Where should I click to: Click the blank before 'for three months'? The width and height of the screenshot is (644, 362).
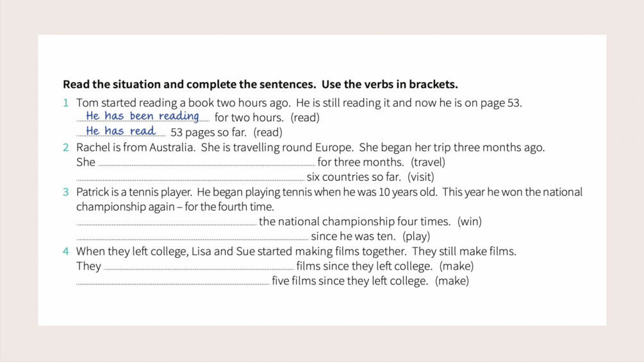click(x=206, y=163)
